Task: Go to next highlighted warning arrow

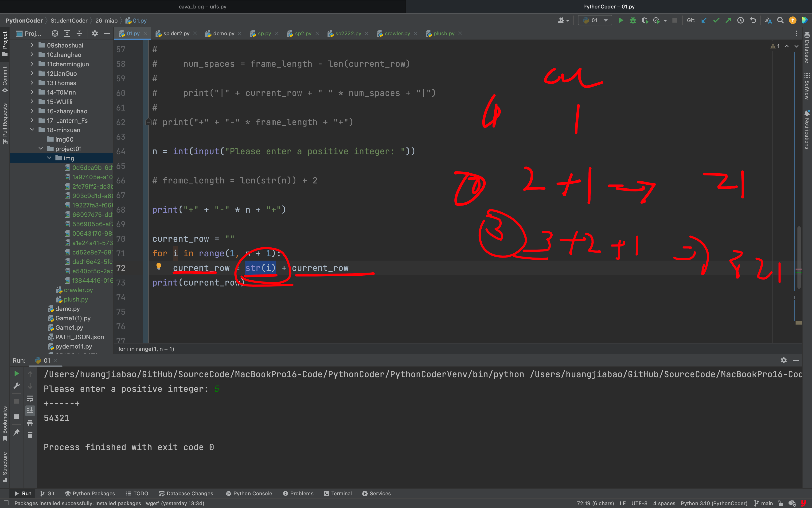Action: [796, 46]
